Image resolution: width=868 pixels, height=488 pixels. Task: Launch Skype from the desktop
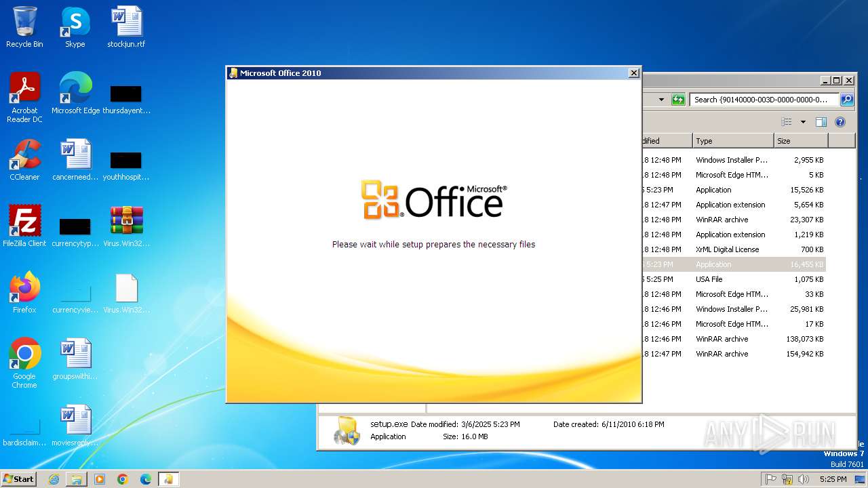(75, 27)
